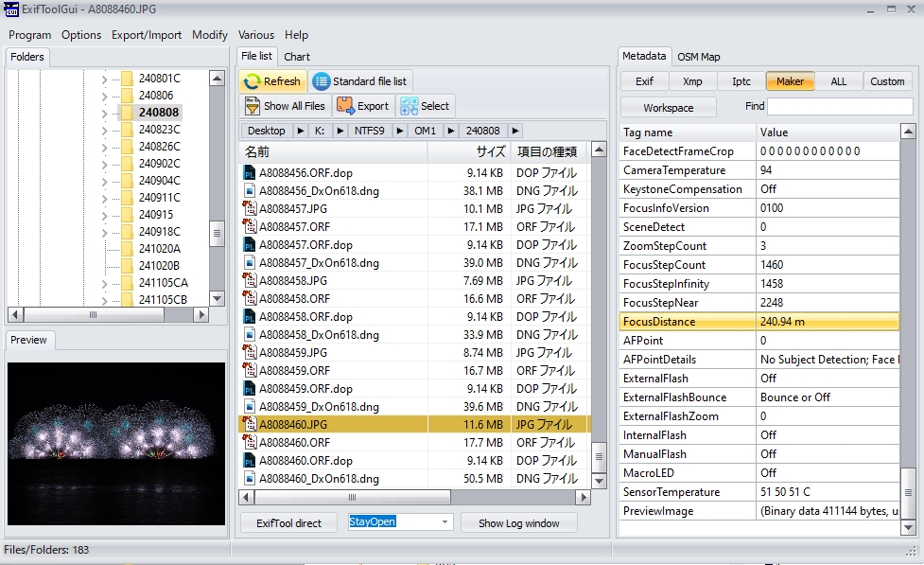Viewport: 924px width, 565px height.
Task: Open the Program menu
Action: [30, 35]
